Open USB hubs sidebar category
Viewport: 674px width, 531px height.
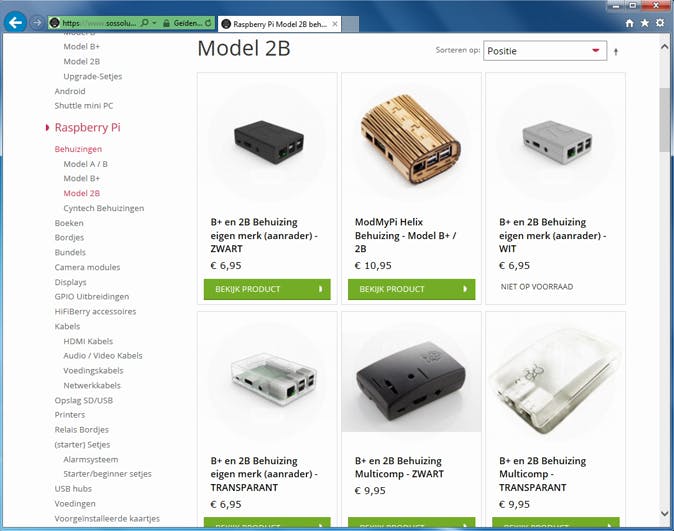tap(73, 489)
